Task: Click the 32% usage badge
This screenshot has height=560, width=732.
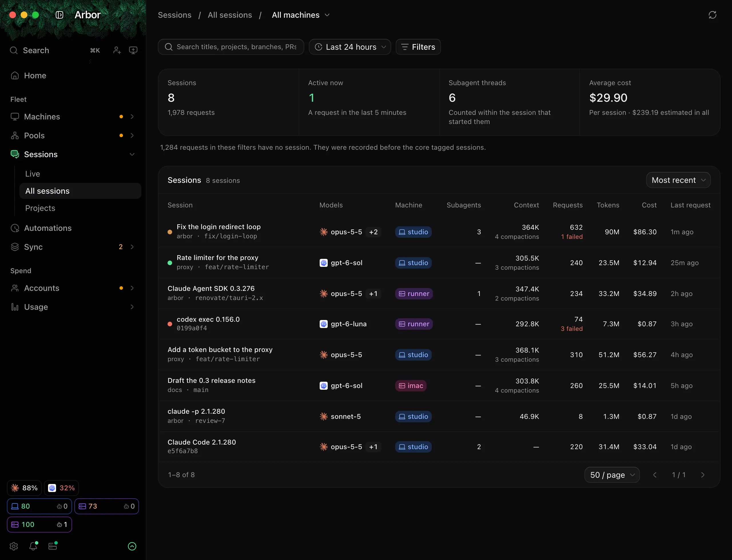Action: point(61,488)
